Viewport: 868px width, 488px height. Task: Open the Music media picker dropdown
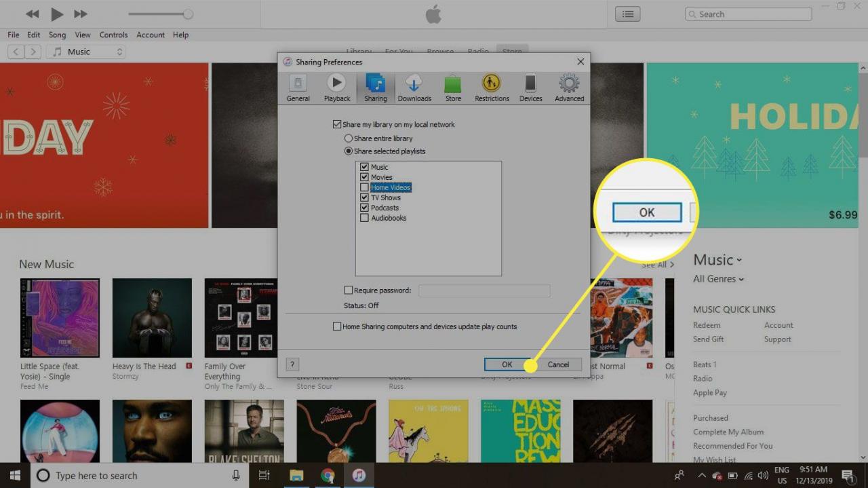[86, 52]
